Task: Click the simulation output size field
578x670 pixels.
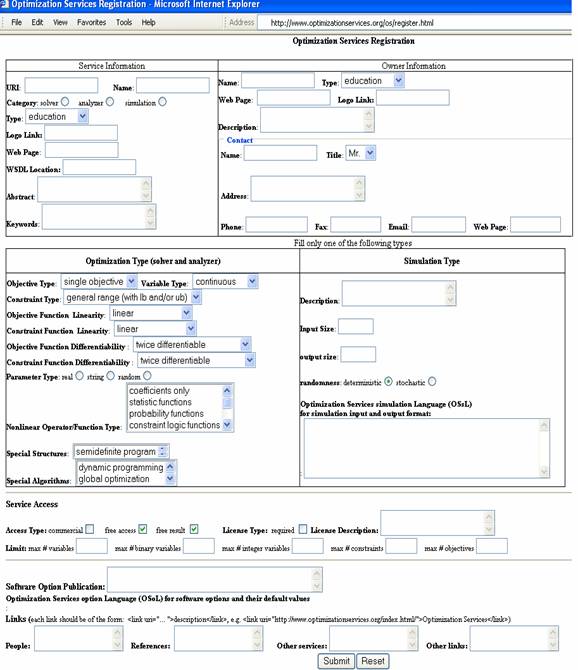Action: click(358, 354)
